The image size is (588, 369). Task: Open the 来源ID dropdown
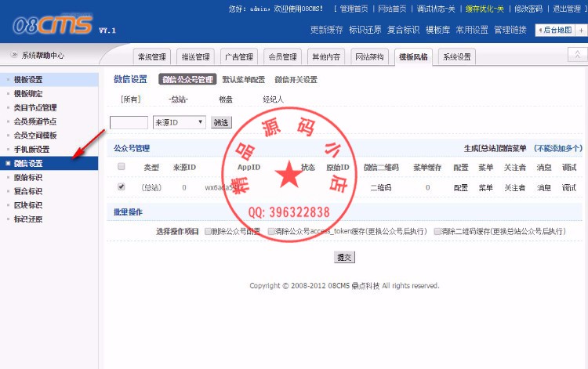(180, 122)
